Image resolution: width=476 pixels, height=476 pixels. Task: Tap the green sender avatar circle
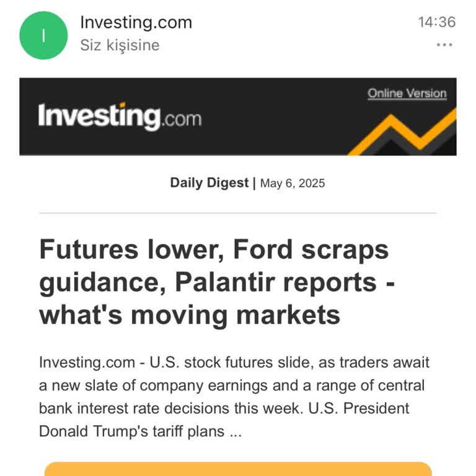point(43,35)
